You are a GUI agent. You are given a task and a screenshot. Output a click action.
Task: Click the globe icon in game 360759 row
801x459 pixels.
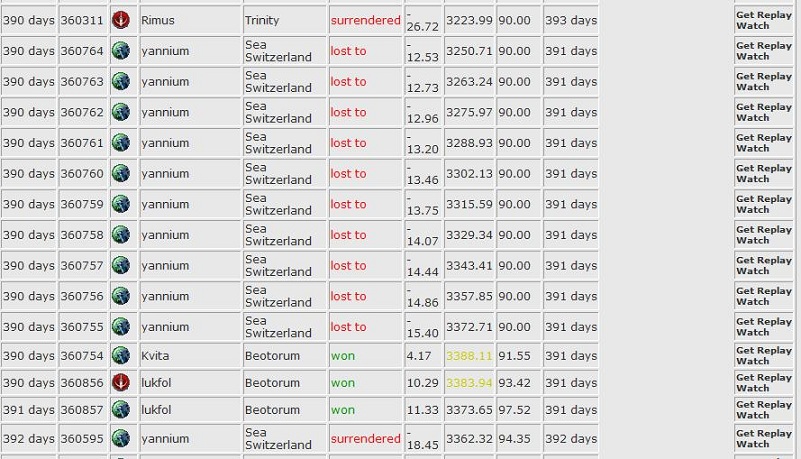[121, 204]
